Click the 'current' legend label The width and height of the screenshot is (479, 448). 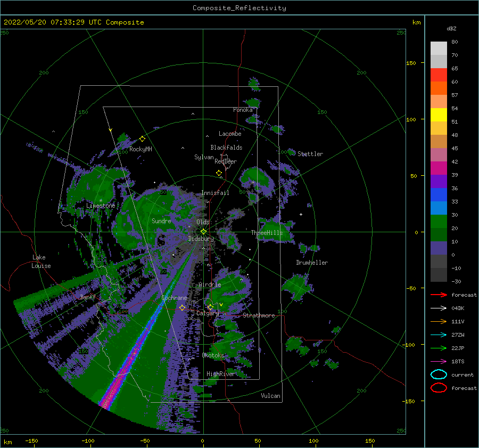point(463,374)
